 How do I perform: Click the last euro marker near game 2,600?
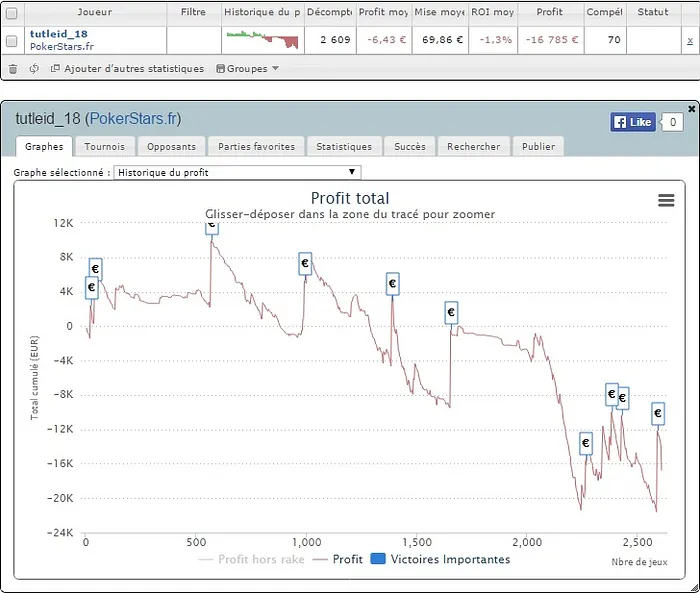(x=658, y=413)
